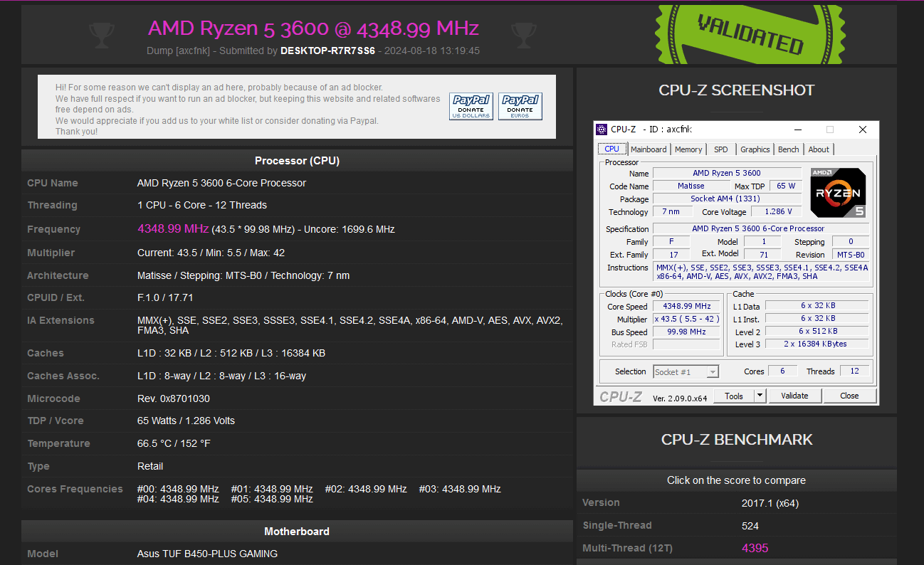Screen dimensions: 924x565
Task: Compare the Single-Thread score 524
Action: tap(750, 526)
